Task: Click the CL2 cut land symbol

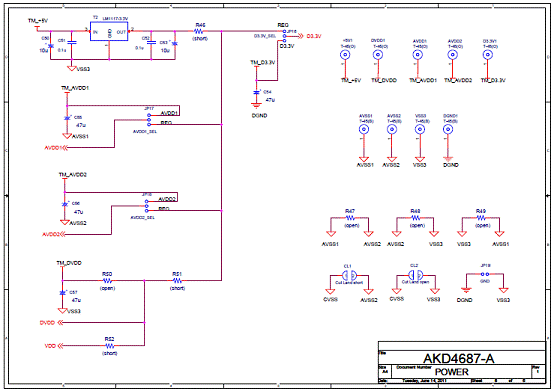Action: pos(416,274)
